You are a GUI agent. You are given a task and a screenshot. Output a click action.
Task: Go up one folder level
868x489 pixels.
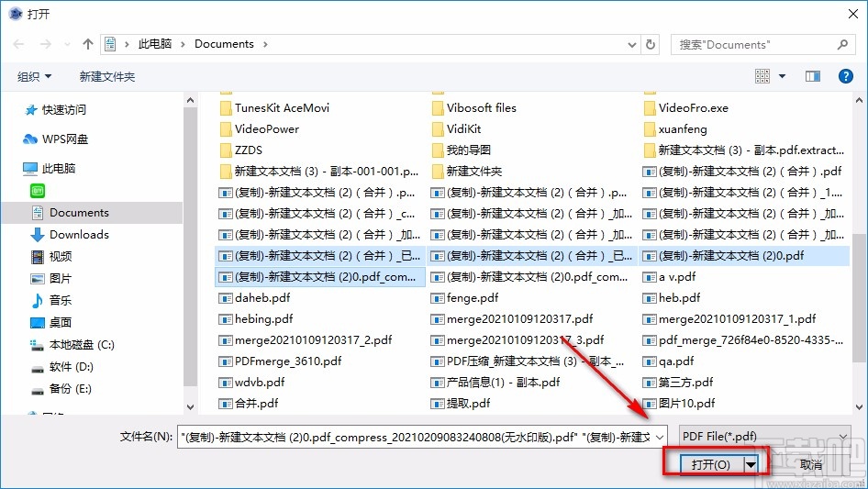click(x=87, y=44)
